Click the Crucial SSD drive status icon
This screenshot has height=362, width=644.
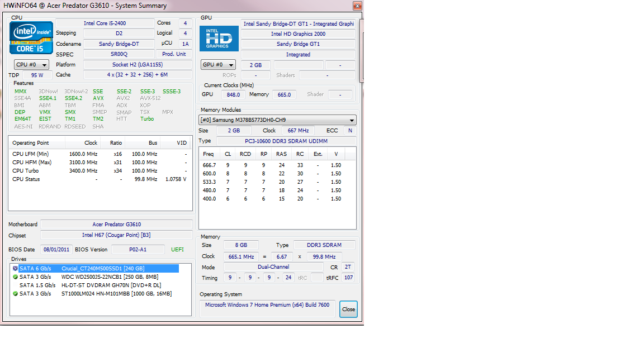[x=15, y=268]
